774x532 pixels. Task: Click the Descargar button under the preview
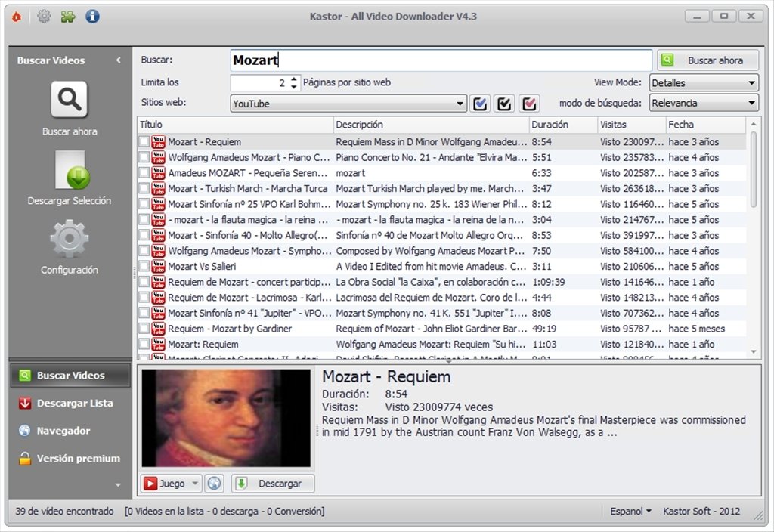click(x=273, y=484)
